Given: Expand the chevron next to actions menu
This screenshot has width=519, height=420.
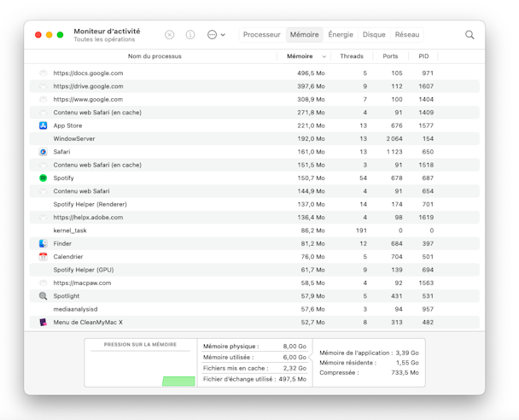Looking at the screenshot, I should click(x=223, y=35).
